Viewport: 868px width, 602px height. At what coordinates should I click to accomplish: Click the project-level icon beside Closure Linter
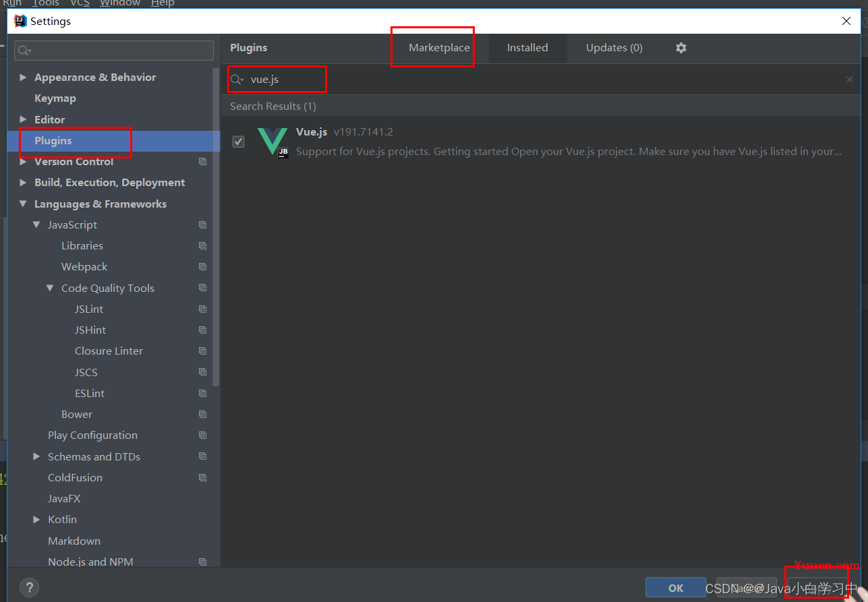(202, 351)
